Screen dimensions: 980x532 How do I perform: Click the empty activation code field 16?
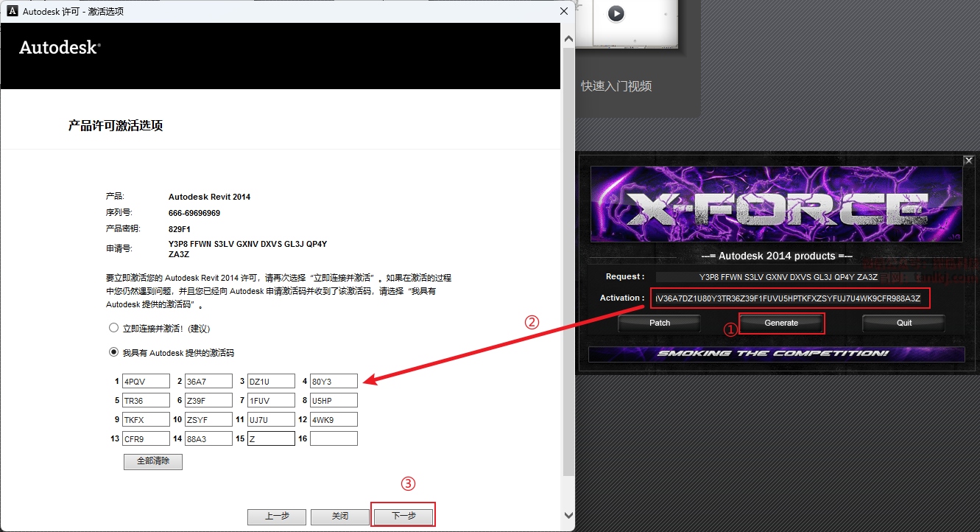334,438
